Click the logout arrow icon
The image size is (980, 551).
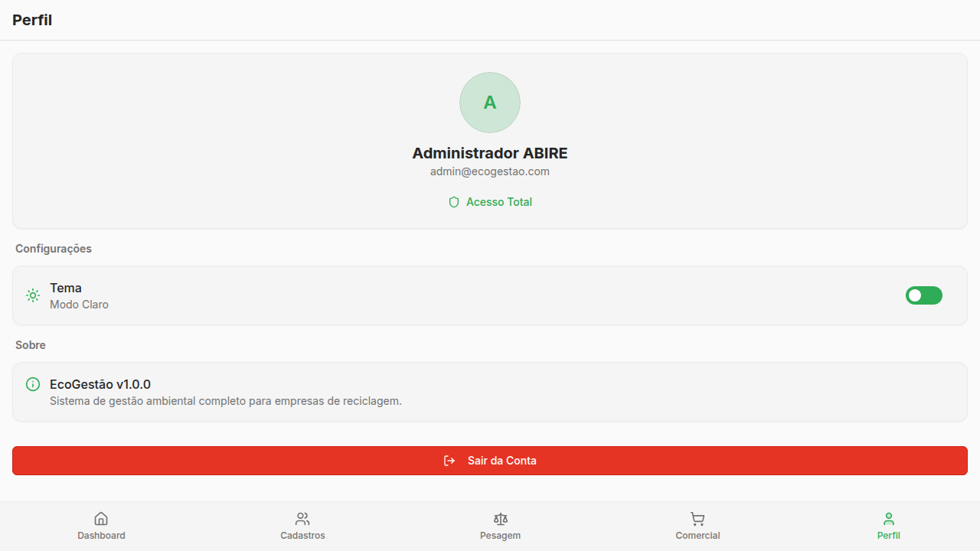[x=449, y=461]
